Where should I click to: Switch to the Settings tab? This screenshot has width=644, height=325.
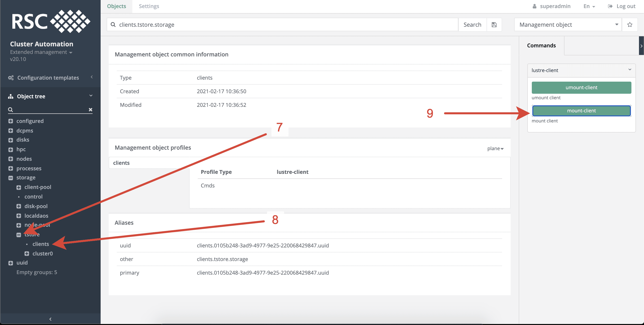point(149,6)
